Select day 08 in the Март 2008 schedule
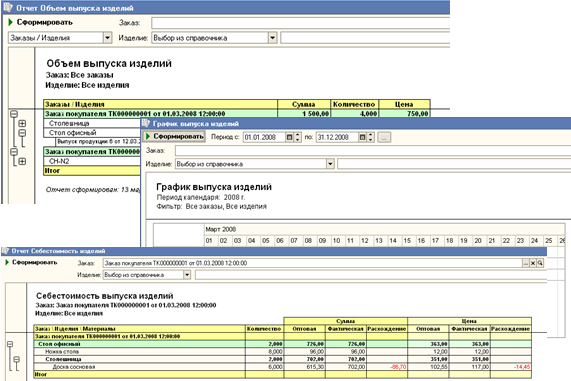The width and height of the screenshot is (571, 381). coord(308,240)
